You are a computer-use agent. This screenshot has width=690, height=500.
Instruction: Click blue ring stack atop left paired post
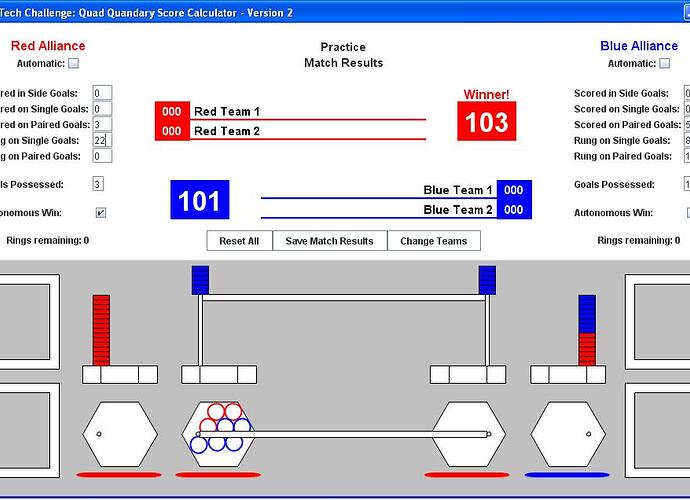200,280
